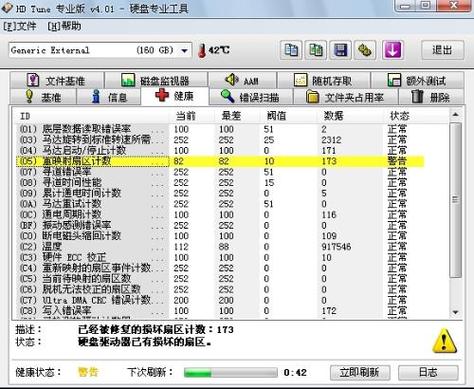The image size is (474, 389).
Task: Select the (C7) Ultra DMA CRC 错误计数 row
Action: [x=220, y=300]
